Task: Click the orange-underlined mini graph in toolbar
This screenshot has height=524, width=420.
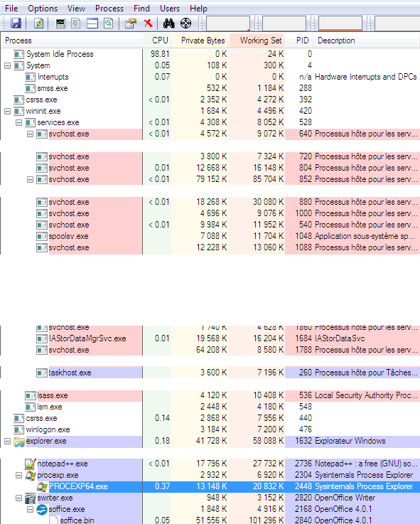Action: coord(340,23)
